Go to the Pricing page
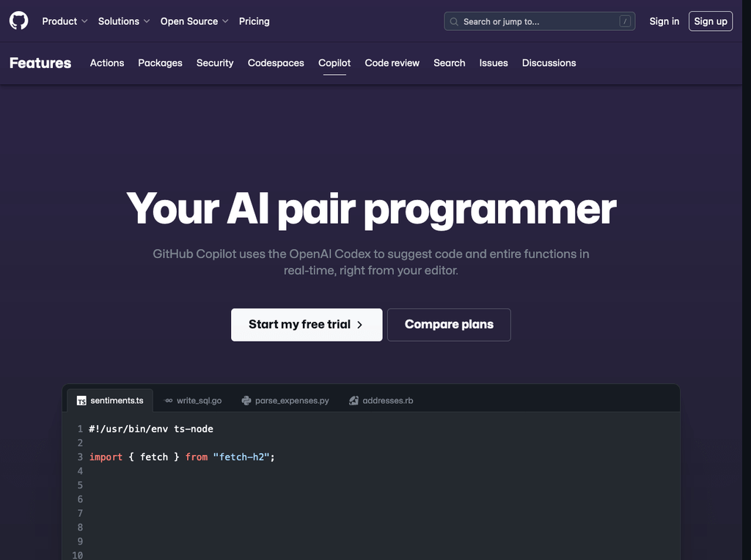 tap(254, 21)
